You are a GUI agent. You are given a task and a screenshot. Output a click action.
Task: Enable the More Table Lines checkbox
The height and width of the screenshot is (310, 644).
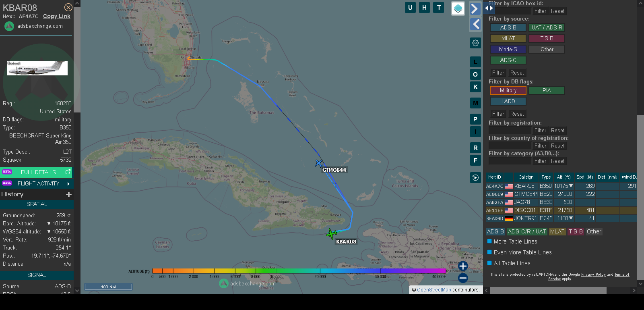(490, 241)
